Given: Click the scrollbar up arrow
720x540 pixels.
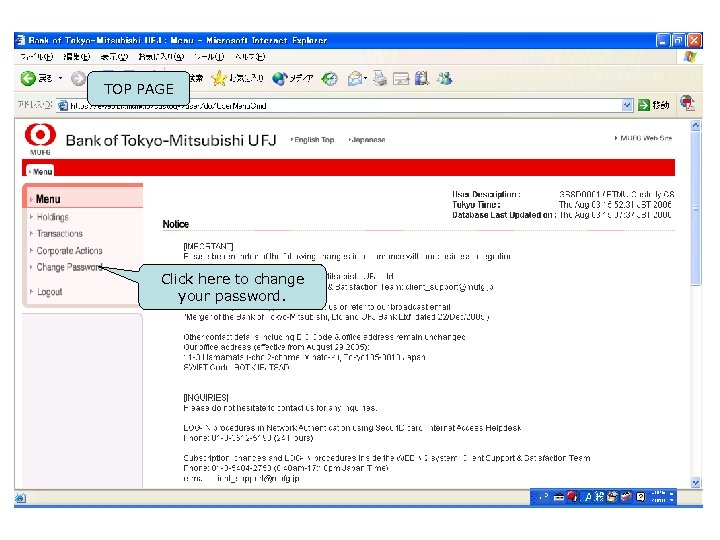Looking at the screenshot, I should pyautogui.click(x=696, y=125).
